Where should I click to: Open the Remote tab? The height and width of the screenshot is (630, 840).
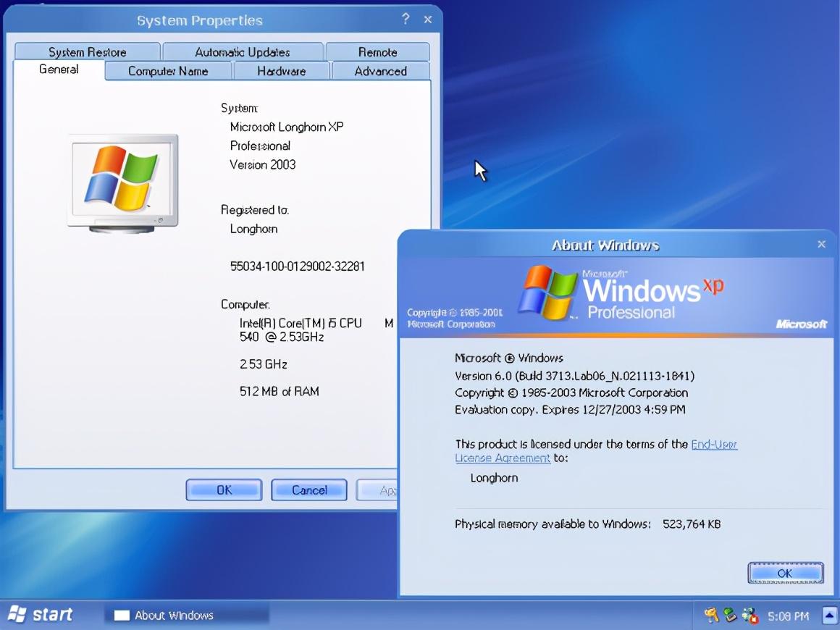[378, 52]
